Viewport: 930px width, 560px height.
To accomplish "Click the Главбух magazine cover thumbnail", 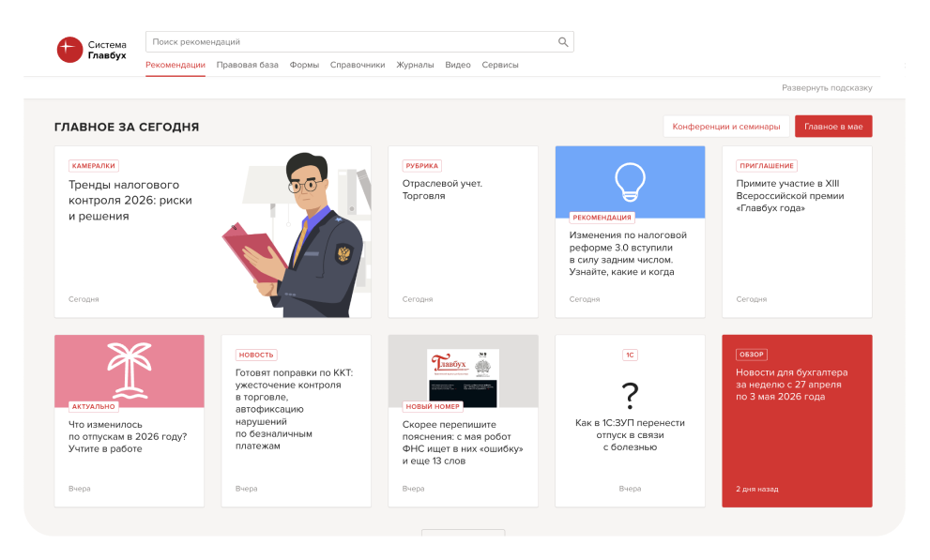I will click(x=464, y=377).
